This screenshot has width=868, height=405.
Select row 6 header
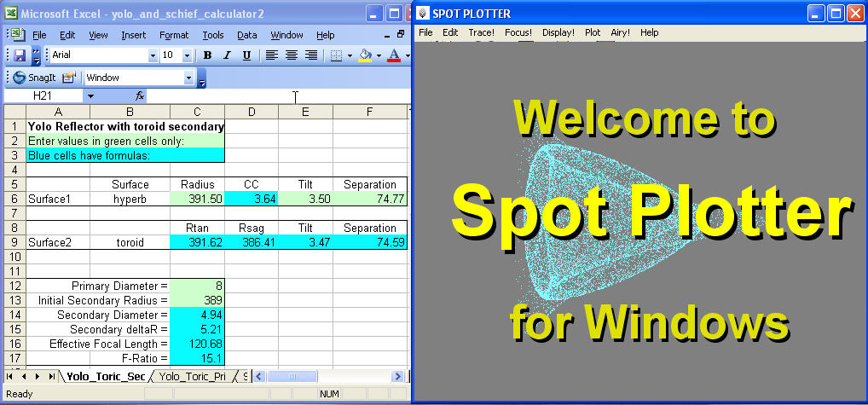pos(15,199)
